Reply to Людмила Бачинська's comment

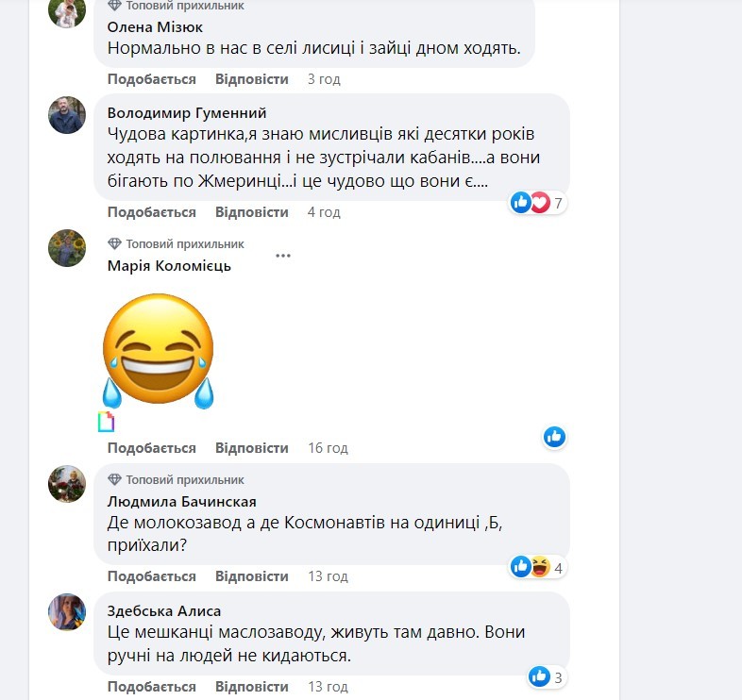click(x=251, y=576)
